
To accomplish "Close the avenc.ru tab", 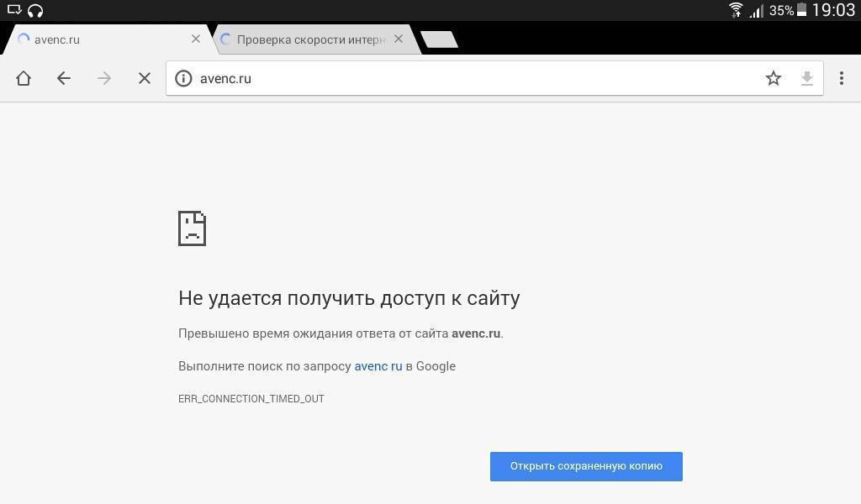I will [x=195, y=39].
